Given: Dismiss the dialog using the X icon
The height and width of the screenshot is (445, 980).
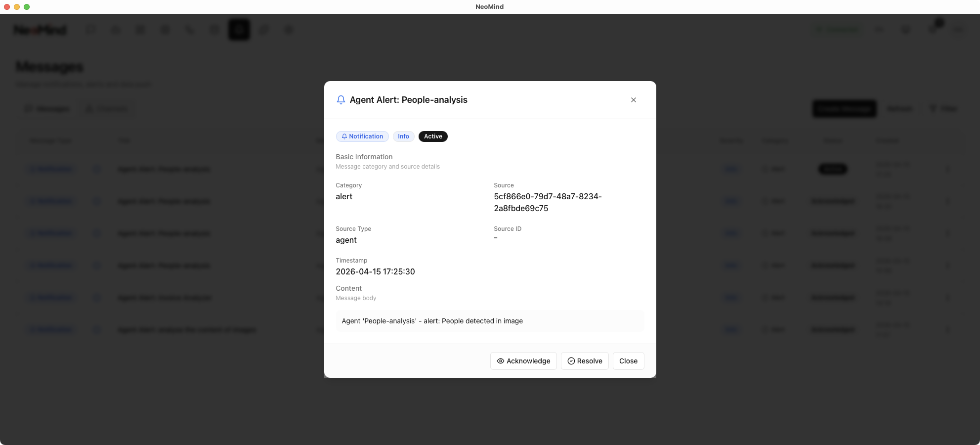Looking at the screenshot, I should coord(633,100).
